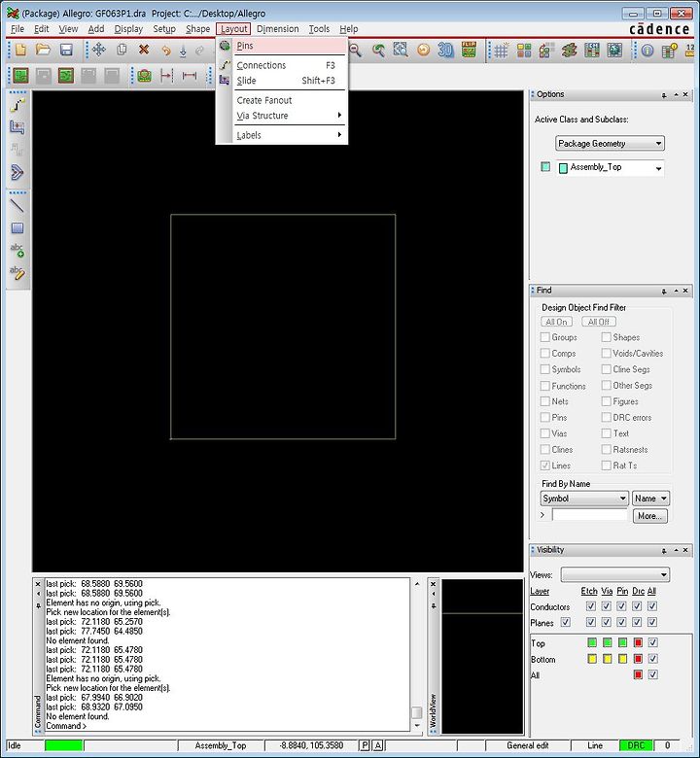Open the Views dropdown in Visibility panel
Screen dimensions: 700x758
[x=615, y=574]
